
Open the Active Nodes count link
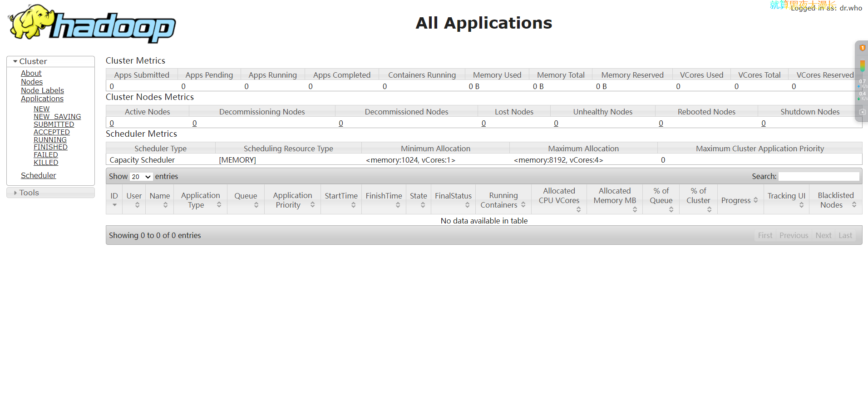point(112,123)
